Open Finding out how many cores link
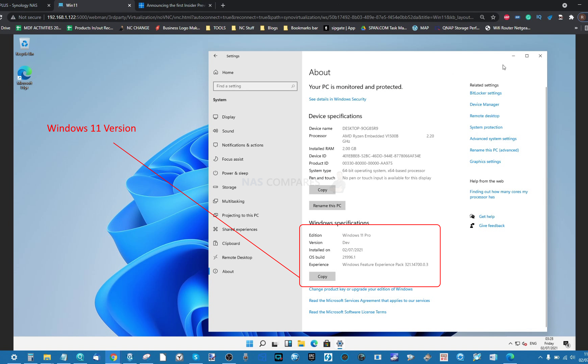Screen dimensions: 588x364 pyautogui.click(x=499, y=194)
